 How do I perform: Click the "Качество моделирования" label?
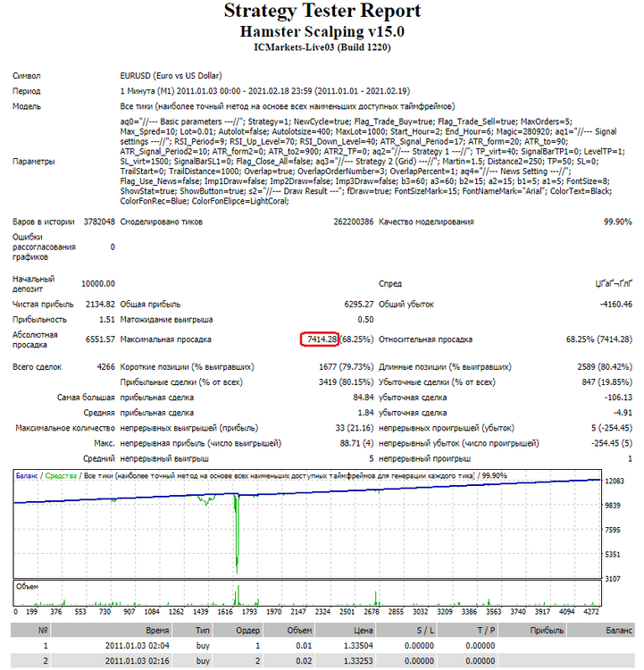[x=426, y=222]
